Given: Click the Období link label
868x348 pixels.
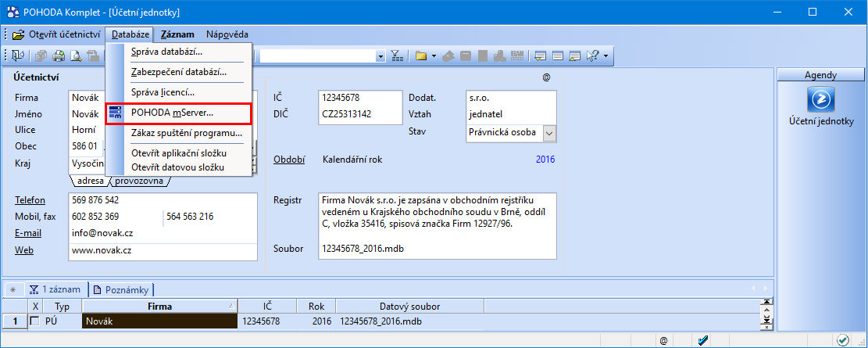Looking at the screenshot, I should click(x=289, y=160).
